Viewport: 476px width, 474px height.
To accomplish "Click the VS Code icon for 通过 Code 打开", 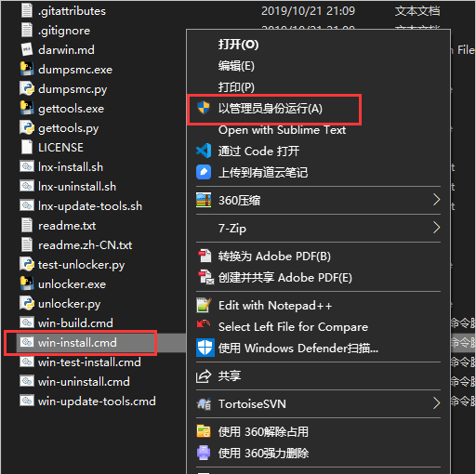I will pos(204,151).
